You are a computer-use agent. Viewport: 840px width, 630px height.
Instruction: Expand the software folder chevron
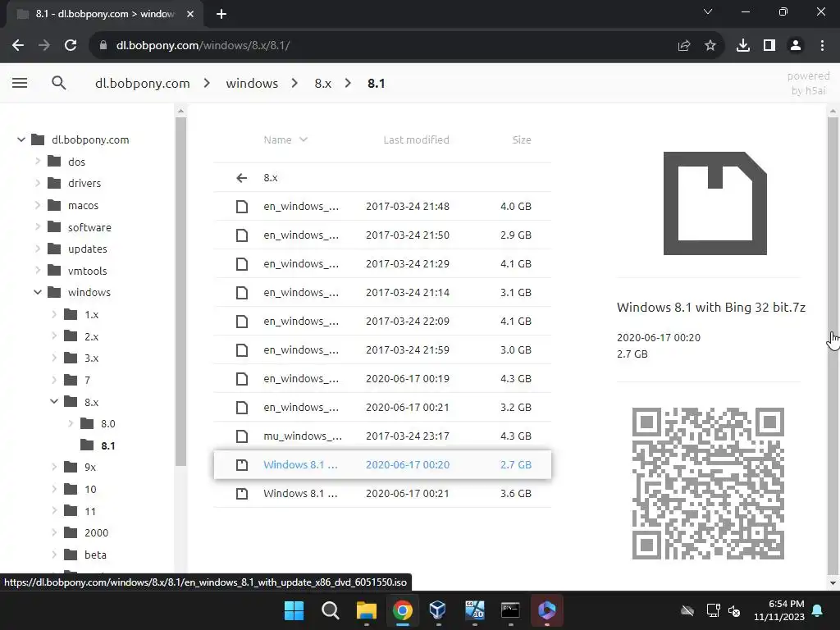(x=38, y=227)
